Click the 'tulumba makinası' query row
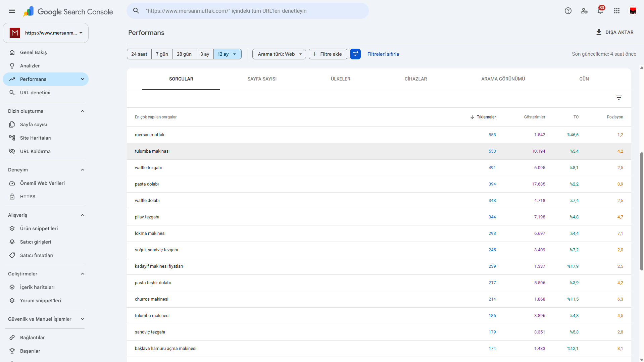 [379, 151]
